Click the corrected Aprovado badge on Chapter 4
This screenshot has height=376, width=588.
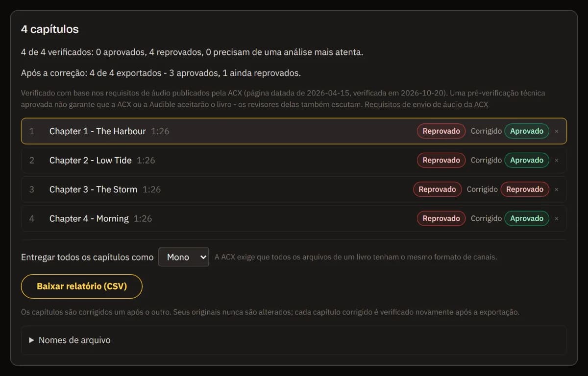527,218
